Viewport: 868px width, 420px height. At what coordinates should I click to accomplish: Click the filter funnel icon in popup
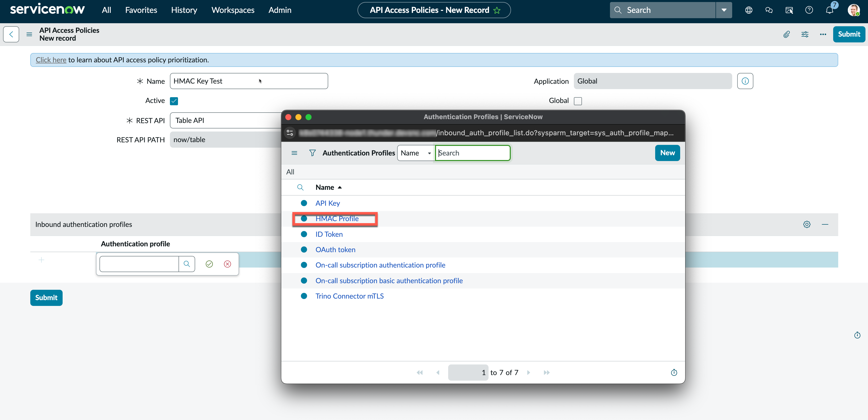[312, 153]
